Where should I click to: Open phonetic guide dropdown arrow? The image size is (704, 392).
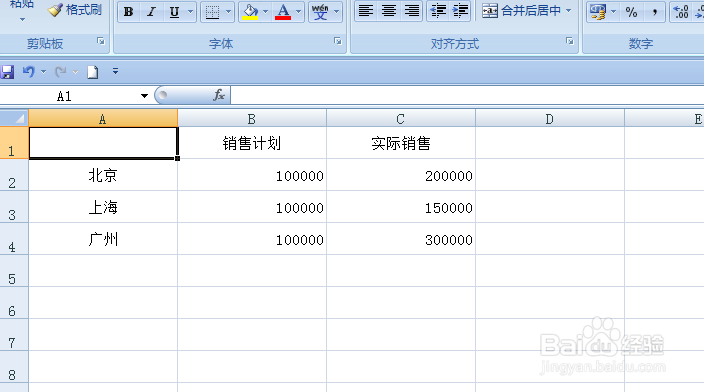pos(336,12)
